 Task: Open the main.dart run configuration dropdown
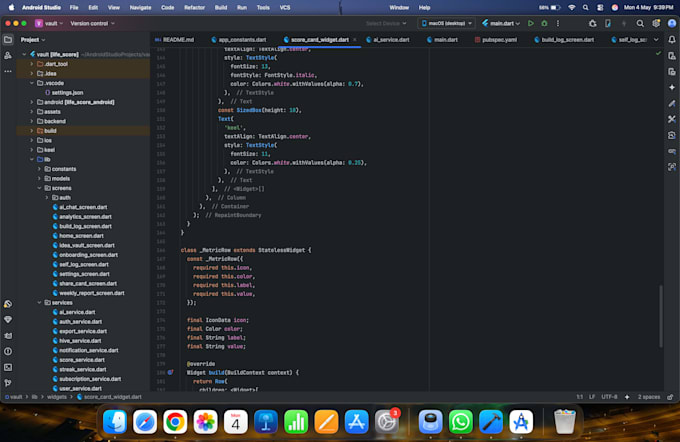point(501,23)
